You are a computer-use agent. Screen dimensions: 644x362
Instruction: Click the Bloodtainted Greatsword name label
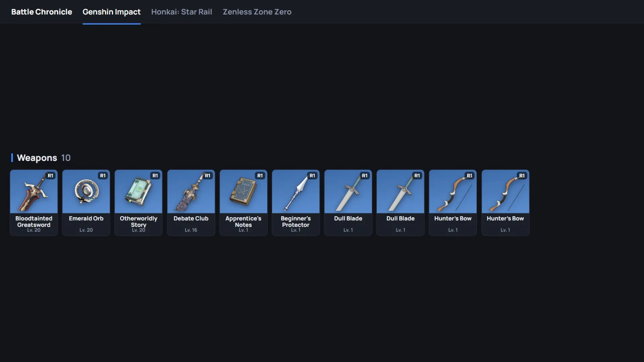(34, 222)
